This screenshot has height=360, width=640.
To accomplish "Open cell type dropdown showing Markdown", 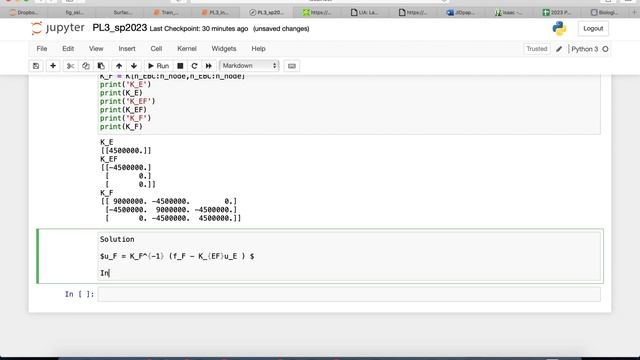I will (x=249, y=66).
